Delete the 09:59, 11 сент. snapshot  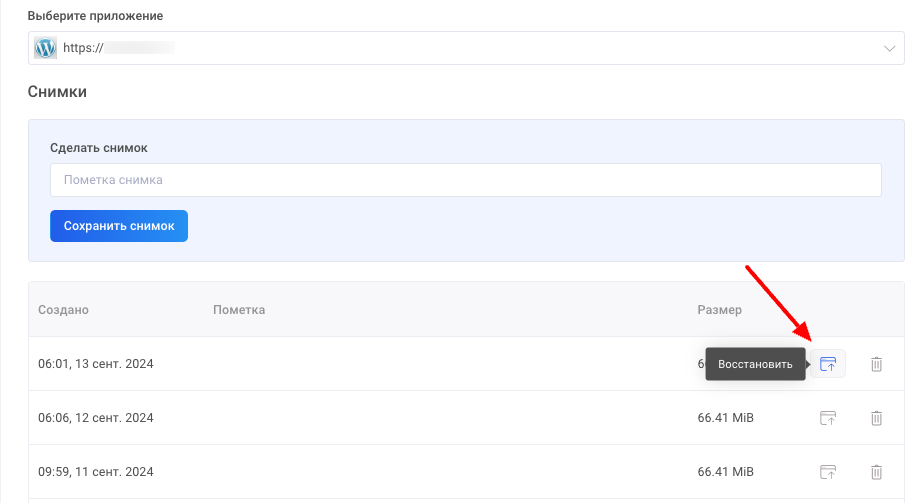pos(876,472)
